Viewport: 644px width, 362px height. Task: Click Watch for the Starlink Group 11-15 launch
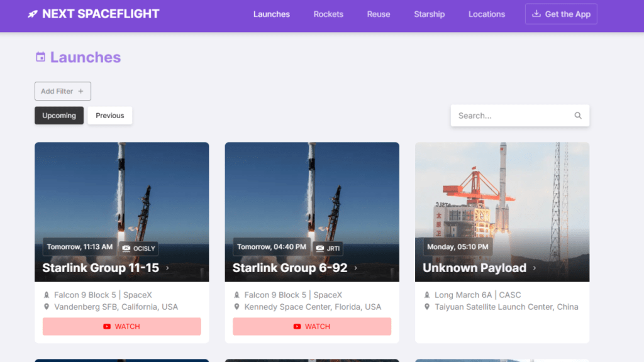(x=121, y=326)
